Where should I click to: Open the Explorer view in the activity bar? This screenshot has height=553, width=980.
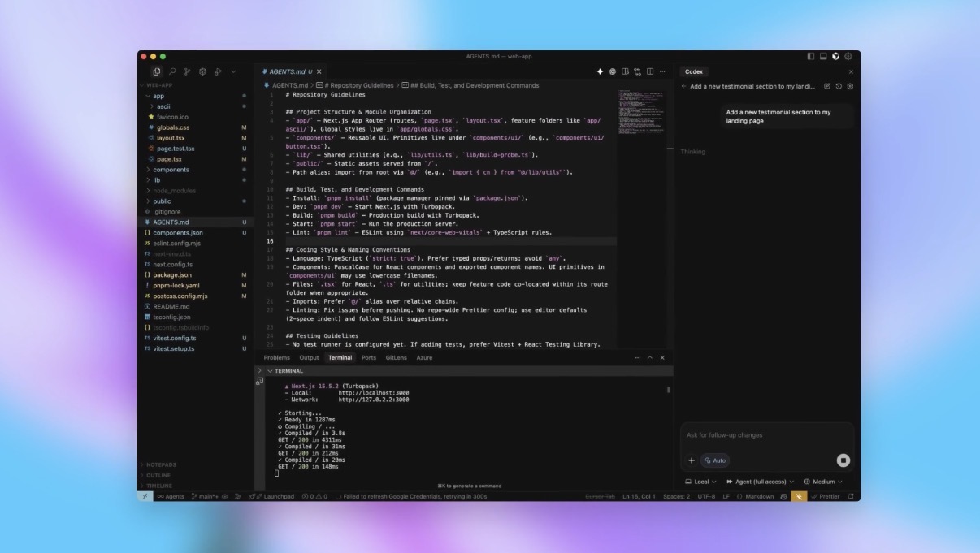click(x=157, y=71)
